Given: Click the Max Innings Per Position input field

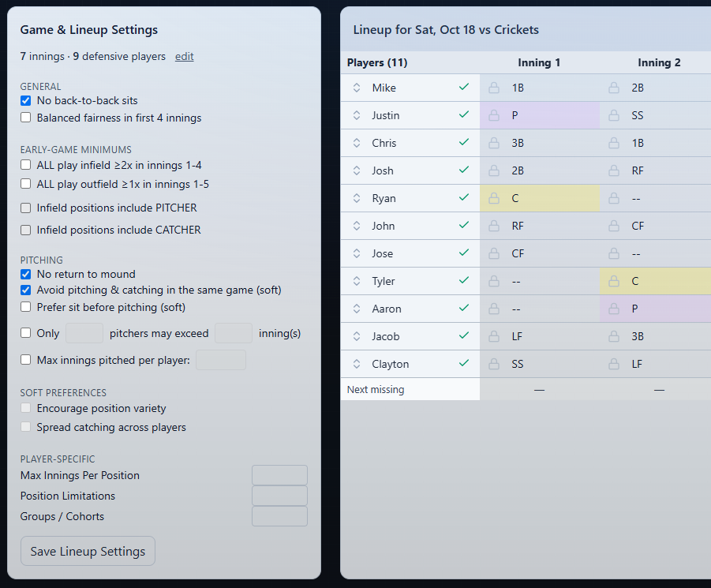Looking at the screenshot, I should pos(279,475).
